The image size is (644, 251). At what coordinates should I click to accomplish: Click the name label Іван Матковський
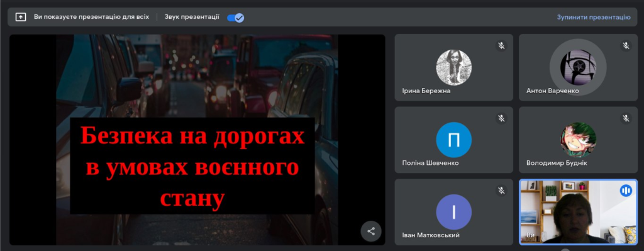coord(431,235)
